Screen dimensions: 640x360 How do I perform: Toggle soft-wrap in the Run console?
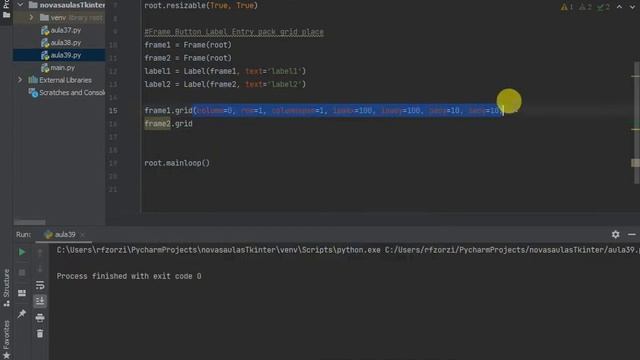[40, 285]
